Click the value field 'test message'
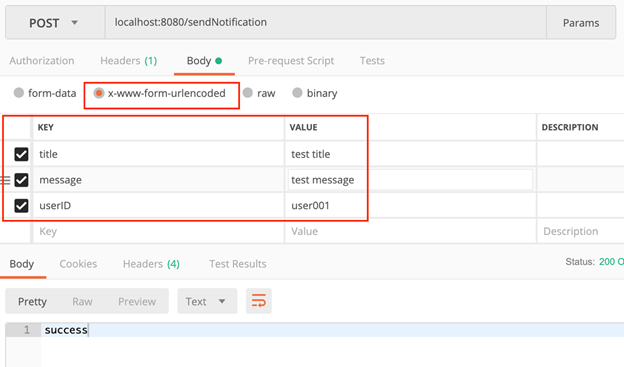624x367 pixels. coord(410,180)
